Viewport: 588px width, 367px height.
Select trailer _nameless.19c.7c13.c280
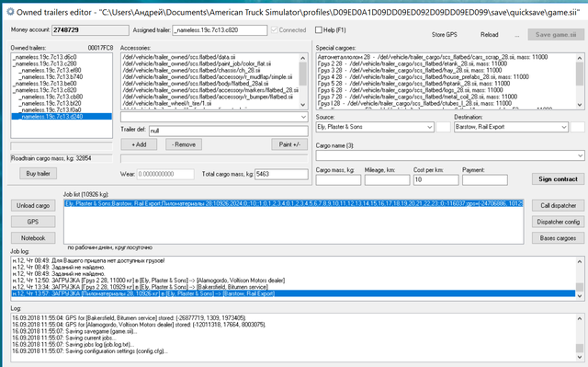tap(62, 63)
